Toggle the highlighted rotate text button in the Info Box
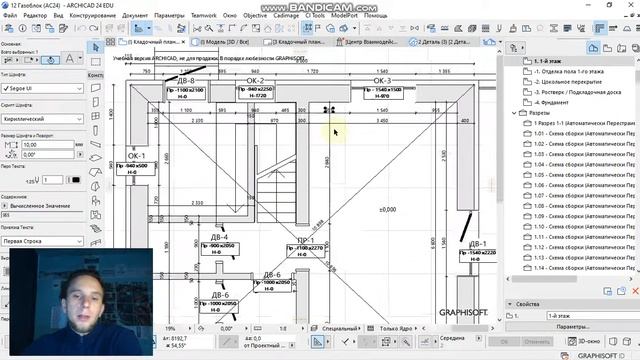Image resolution: width=640 pixels, height=360 pixels. coord(51,60)
